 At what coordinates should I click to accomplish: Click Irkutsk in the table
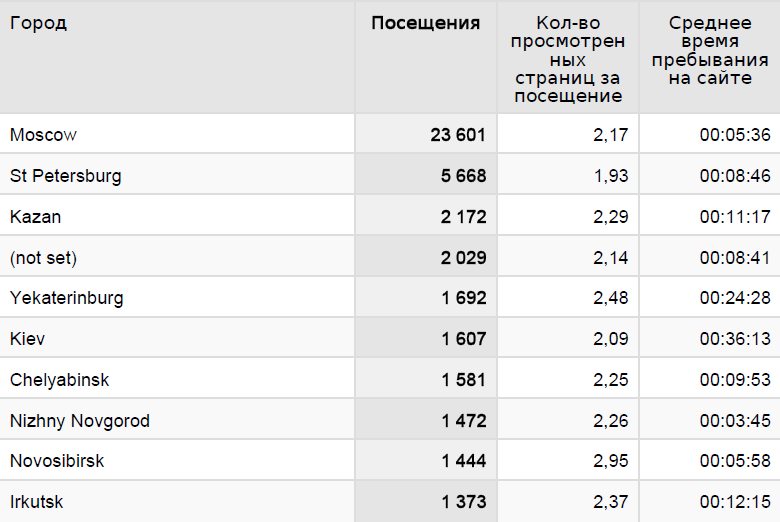pos(36,502)
